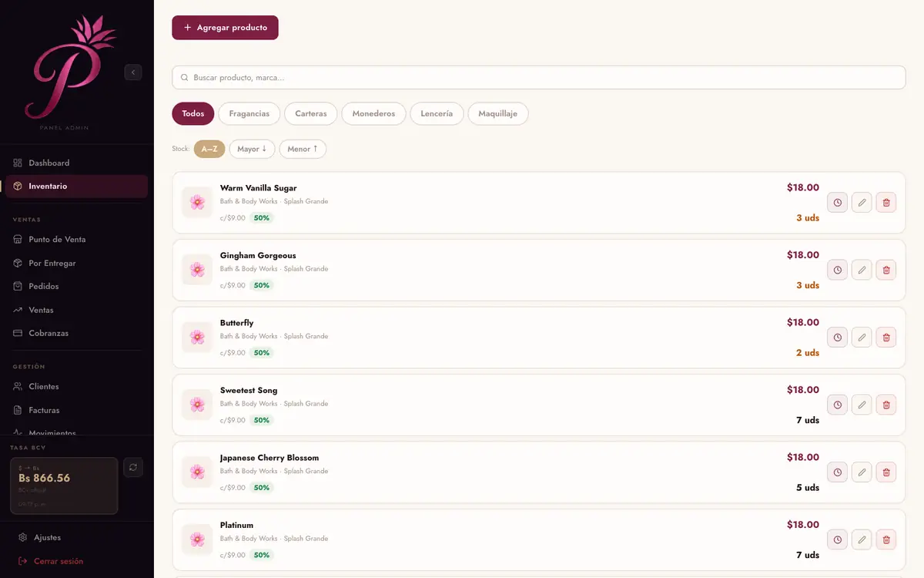Open history for Gingham Gorgeous
The height and width of the screenshot is (578, 924).
click(837, 270)
